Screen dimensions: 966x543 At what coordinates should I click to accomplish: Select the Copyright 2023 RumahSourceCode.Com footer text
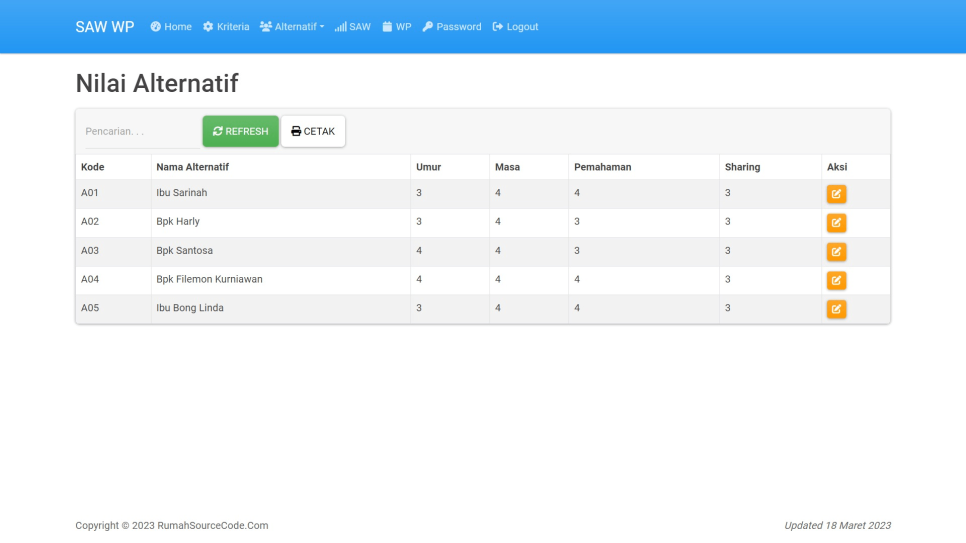[x=172, y=526]
